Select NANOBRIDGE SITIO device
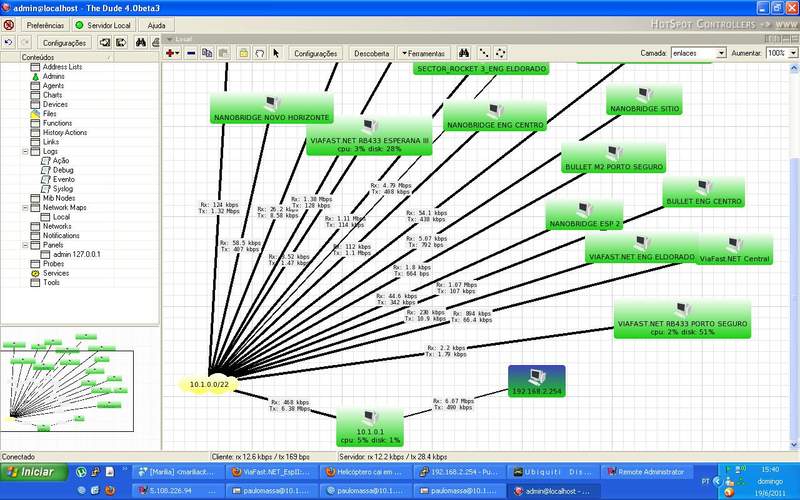Viewport: 800px width, 500px height. click(644, 101)
